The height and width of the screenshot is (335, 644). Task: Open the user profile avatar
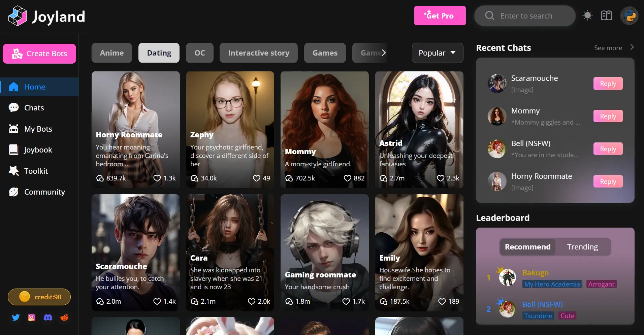click(x=629, y=16)
